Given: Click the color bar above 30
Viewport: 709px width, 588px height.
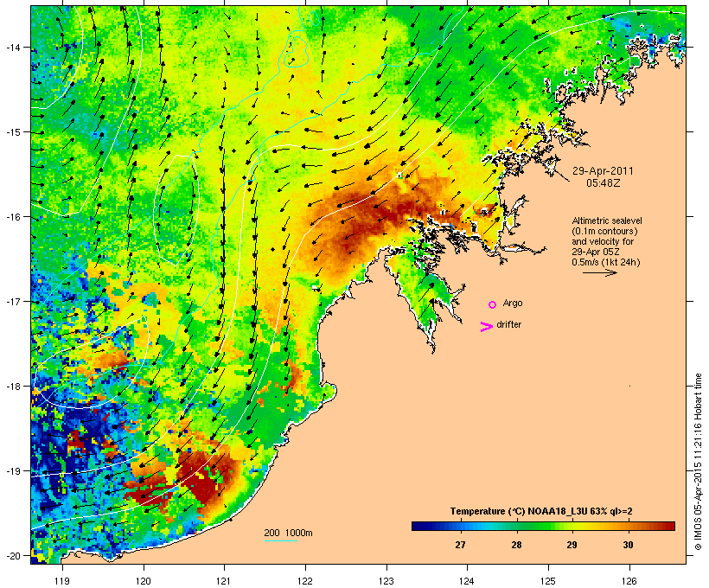Looking at the screenshot, I should point(628,526).
